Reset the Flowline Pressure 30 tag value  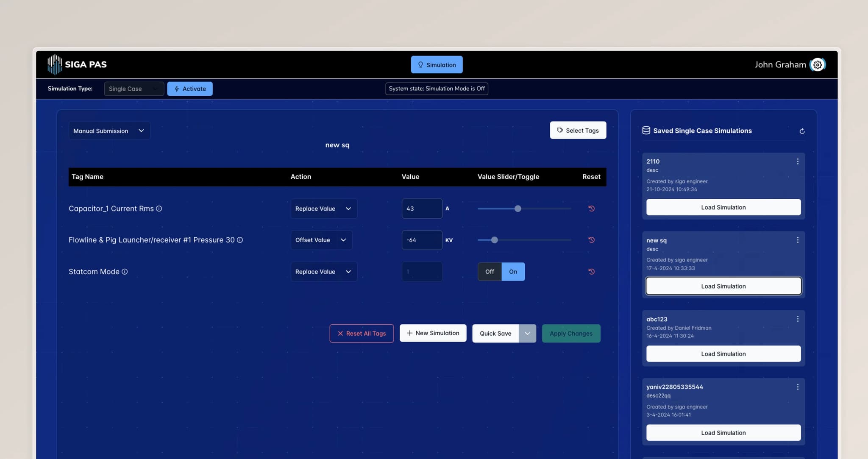[591, 240]
